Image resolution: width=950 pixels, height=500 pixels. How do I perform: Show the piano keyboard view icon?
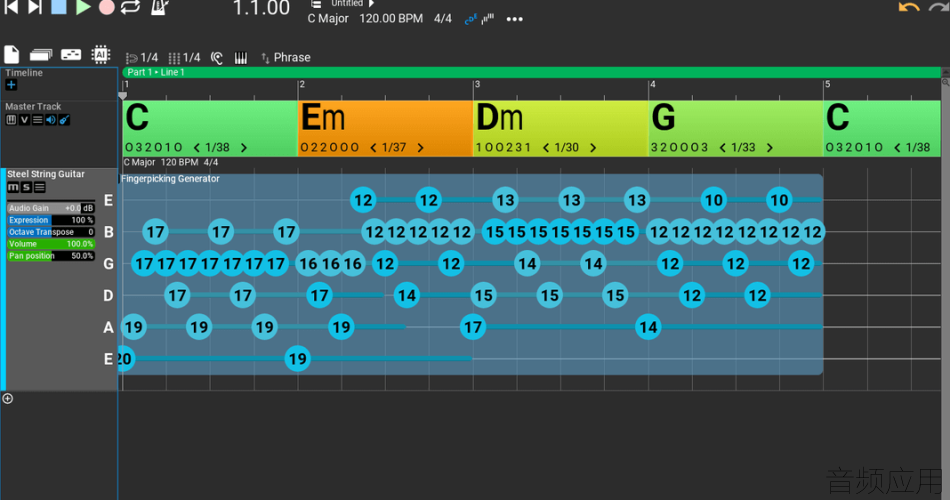click(x=241, y=58)
